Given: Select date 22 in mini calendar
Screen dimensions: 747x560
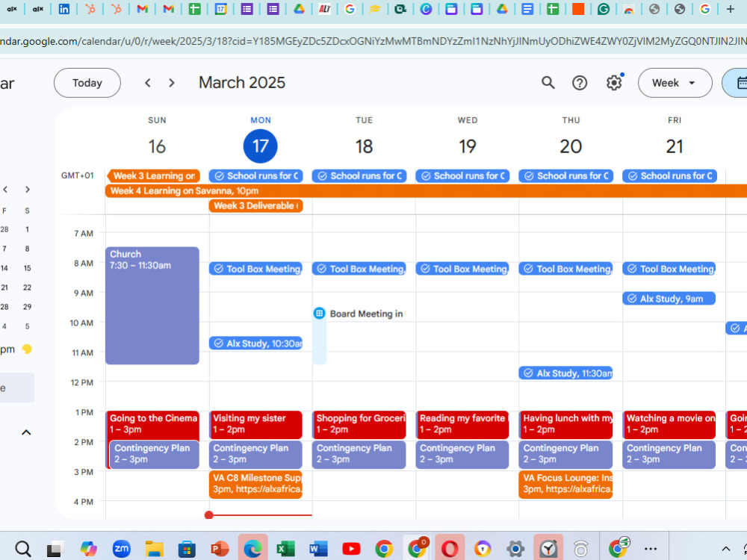Looking at the screenshot, I should tap(27, 287).
